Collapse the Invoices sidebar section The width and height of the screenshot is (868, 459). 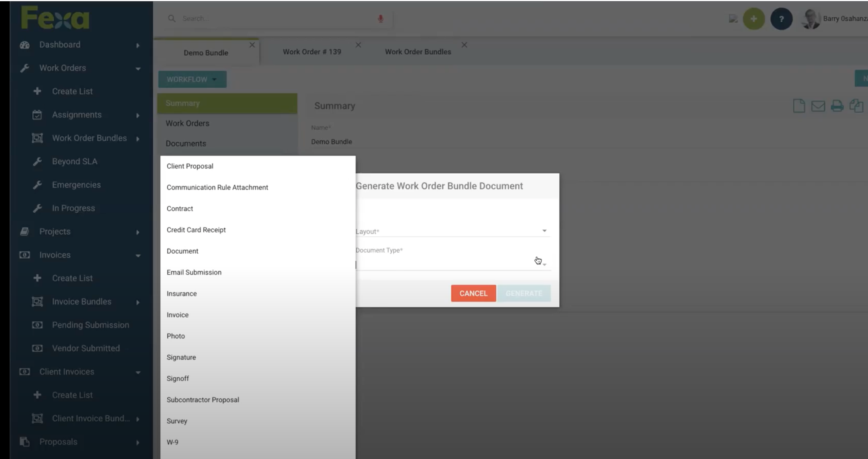138,255
